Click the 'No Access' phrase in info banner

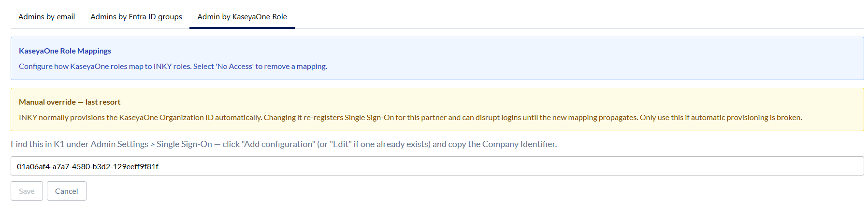[x=234, y=67]
